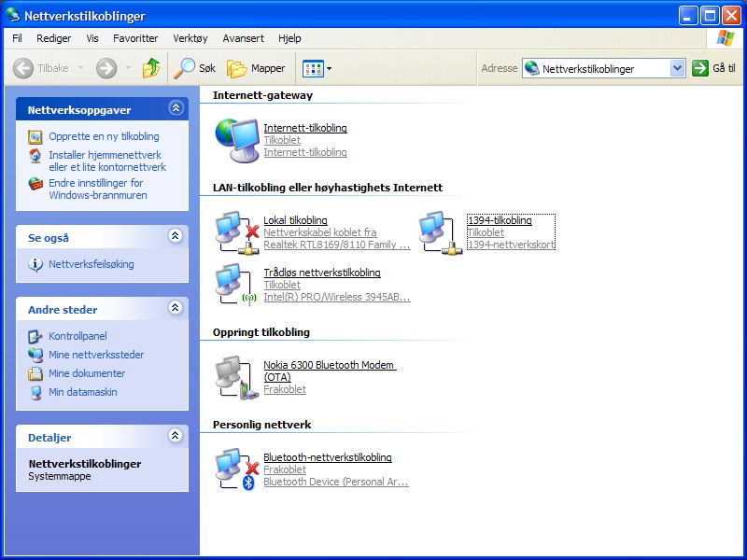Open the Fil menu

17,38
